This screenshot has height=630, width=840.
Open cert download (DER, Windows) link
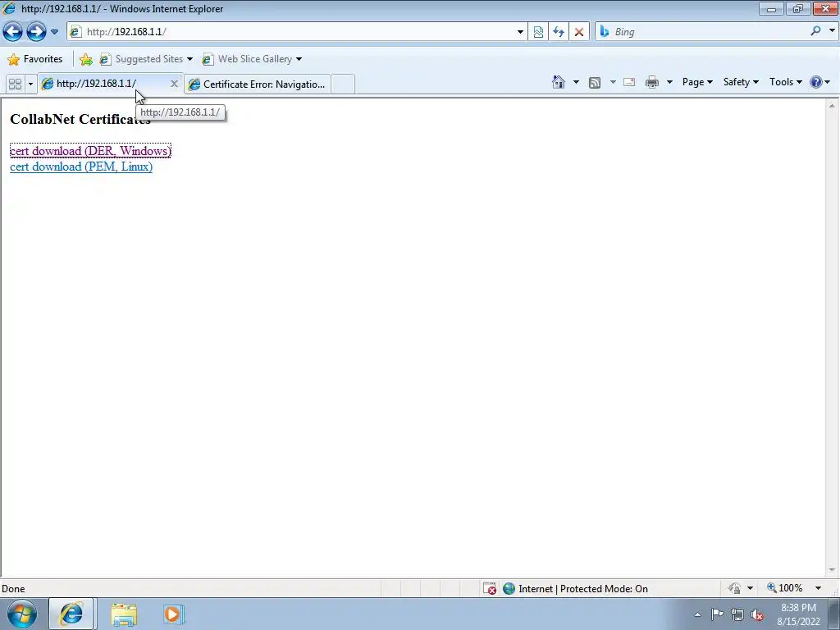click(90, 151)
